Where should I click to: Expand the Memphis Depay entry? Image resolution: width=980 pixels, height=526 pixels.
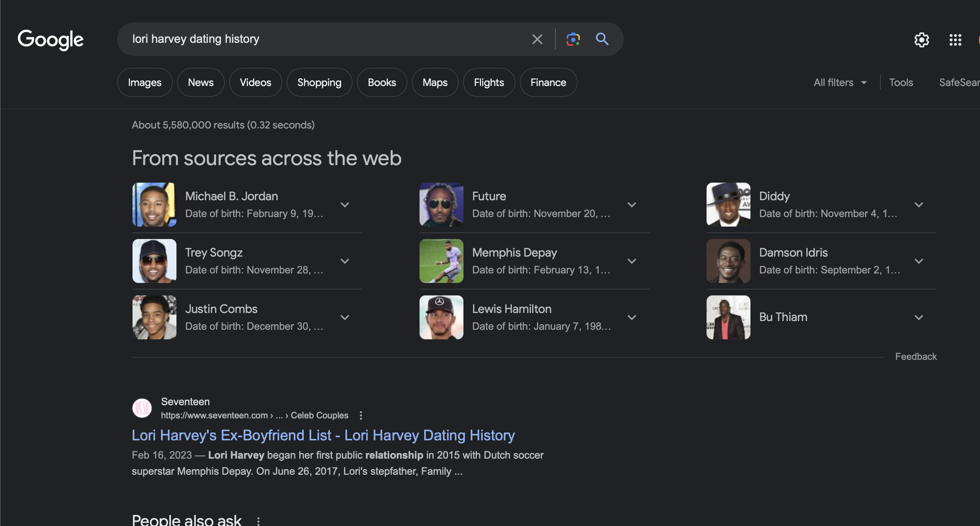[632, 261]
